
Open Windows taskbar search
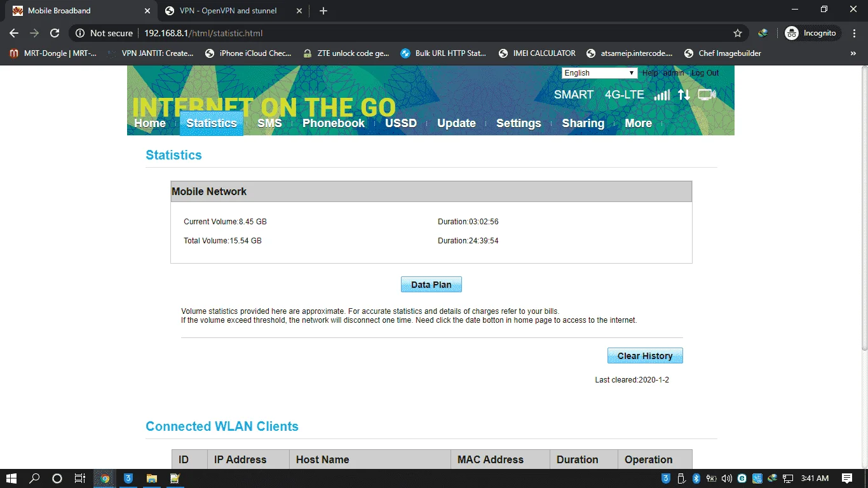[35, 478]
